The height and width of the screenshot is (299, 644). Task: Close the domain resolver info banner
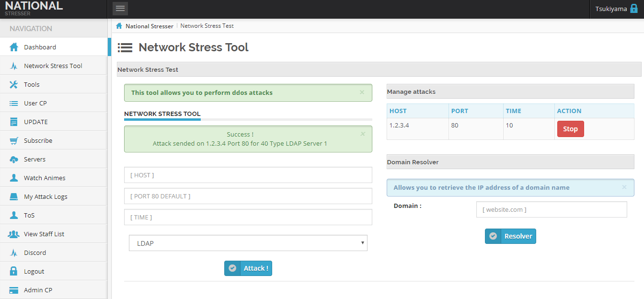coord(624,187)
